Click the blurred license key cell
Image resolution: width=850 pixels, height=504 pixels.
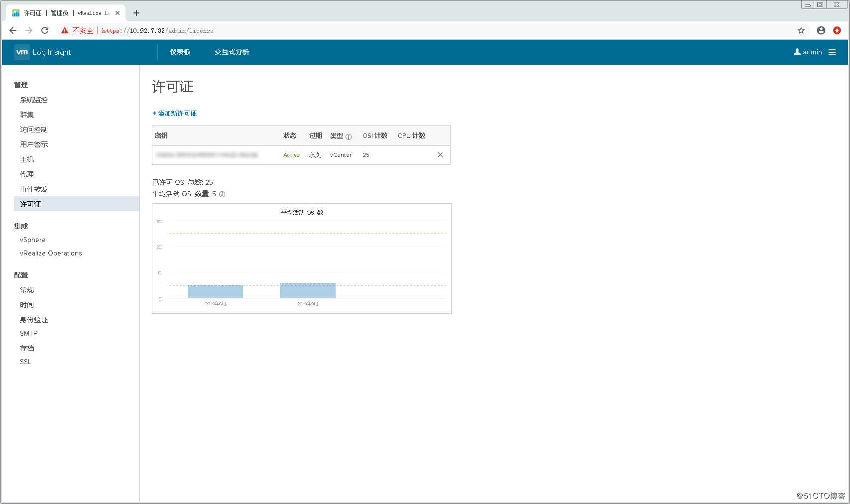point(207,155)
